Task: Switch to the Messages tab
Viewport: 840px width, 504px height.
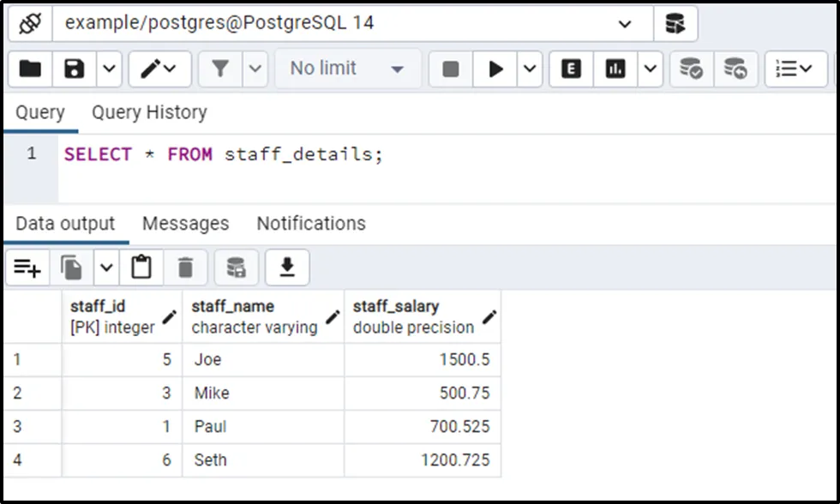Action: pos(185,224)
